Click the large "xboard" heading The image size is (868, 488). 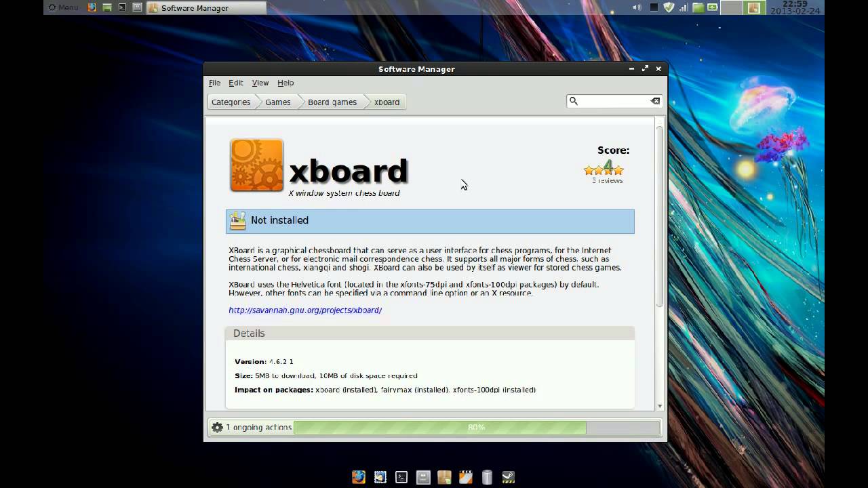click(349, 171)
